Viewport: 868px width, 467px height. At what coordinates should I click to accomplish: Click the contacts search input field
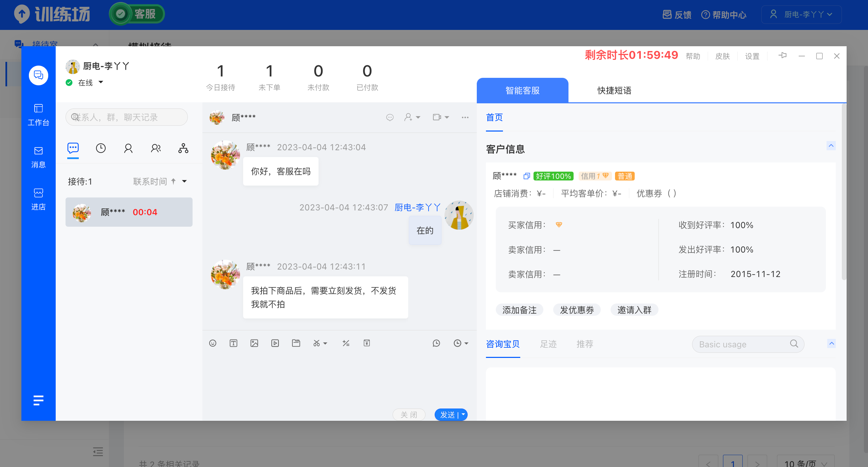(x=126, y=117)
